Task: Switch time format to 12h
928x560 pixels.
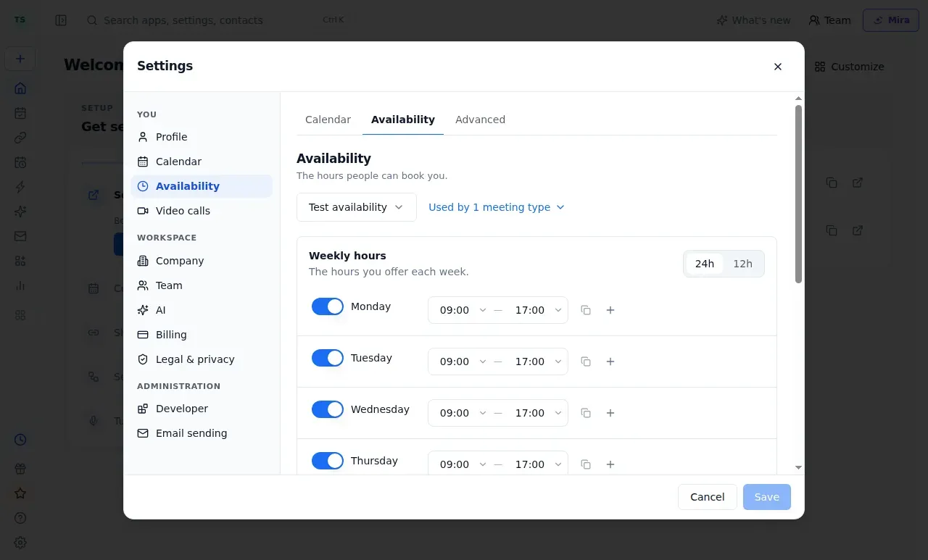Action: click(742, 264)
